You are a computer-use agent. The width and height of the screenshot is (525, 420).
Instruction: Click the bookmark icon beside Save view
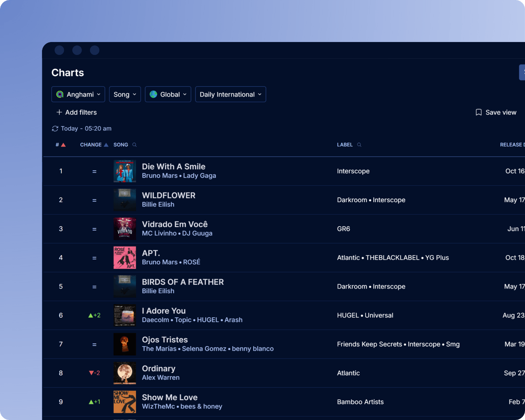coord(478,112)
